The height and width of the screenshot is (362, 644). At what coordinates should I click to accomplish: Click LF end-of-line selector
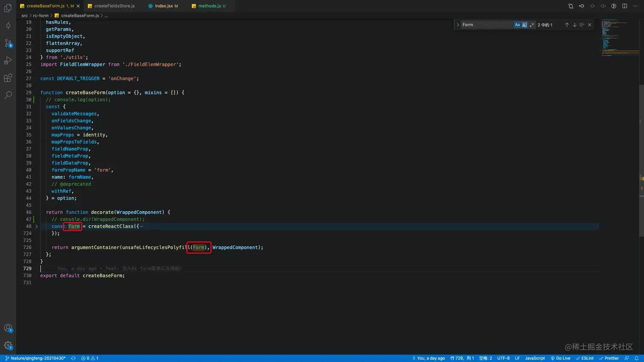517,358
